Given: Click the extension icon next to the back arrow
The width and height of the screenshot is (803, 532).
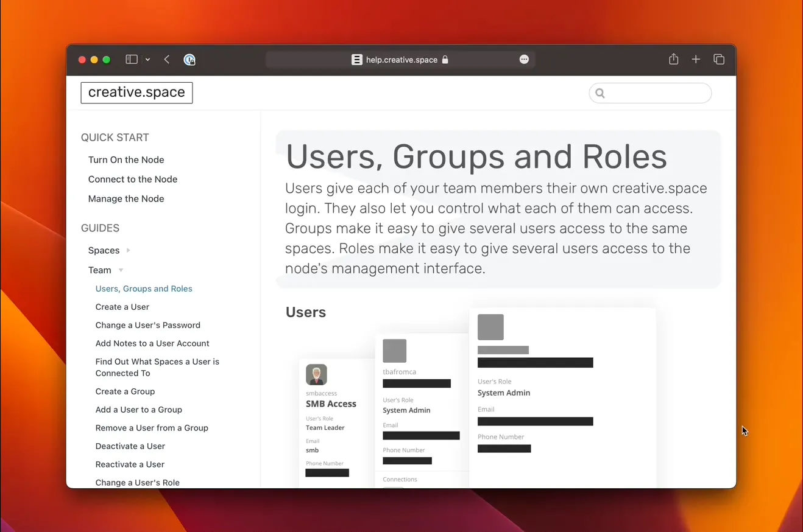Looking at the screenshot, I should 189,60.
